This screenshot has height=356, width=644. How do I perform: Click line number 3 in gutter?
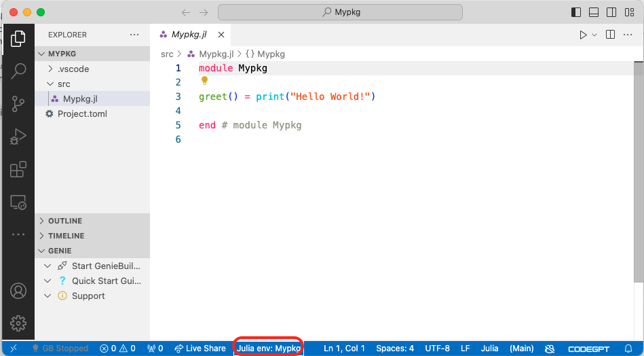pyautogui.click(x=178, y=96)
